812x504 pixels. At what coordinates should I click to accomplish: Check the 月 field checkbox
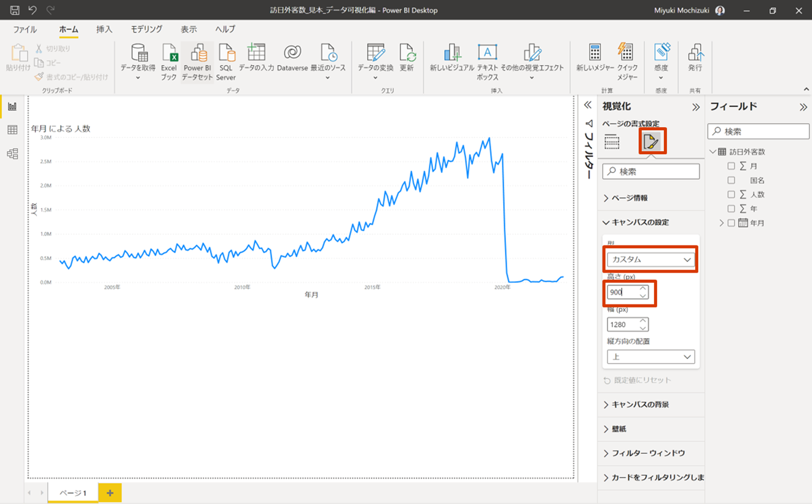point(731,166)
